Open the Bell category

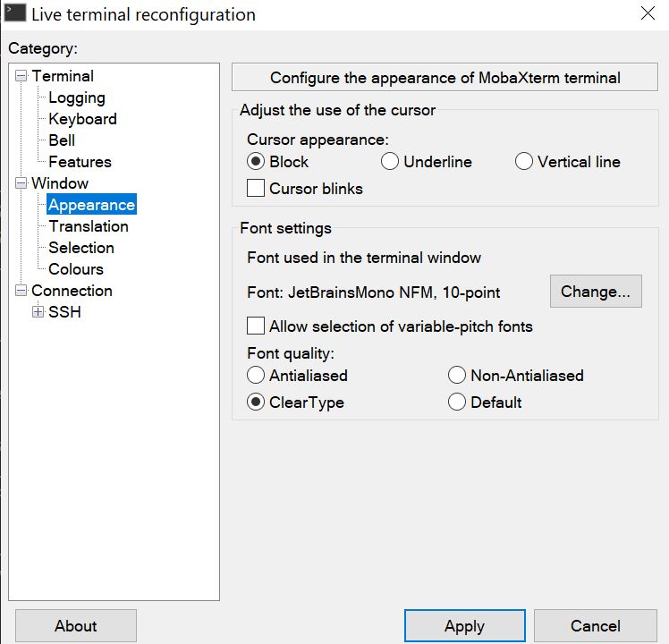pos(62,140)
